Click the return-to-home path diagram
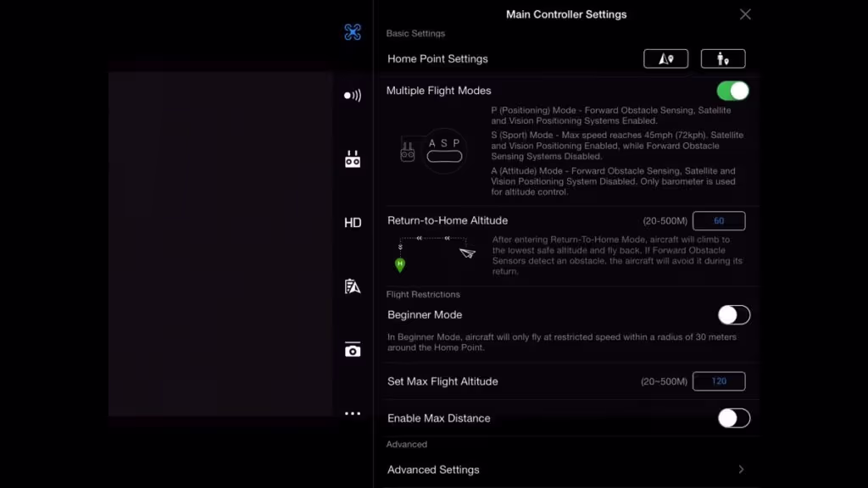The image size is (868, 488). click(x=437, y=254)
